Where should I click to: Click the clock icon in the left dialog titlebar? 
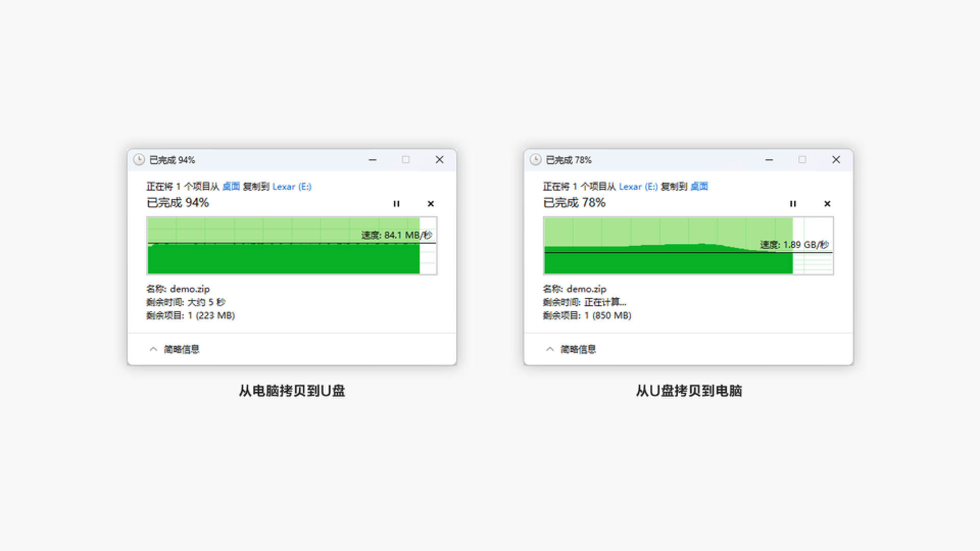[x=139, y=160]
